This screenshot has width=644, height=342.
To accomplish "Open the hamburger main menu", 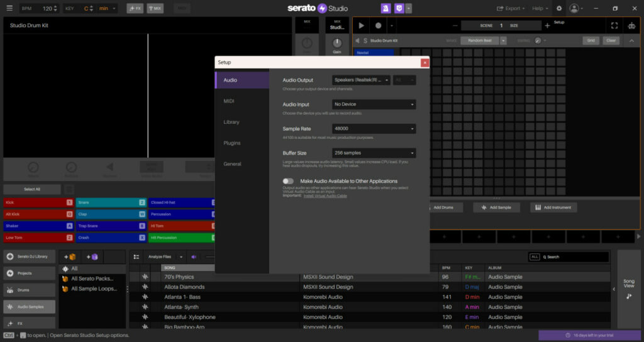I will click(x=9, y=8).
